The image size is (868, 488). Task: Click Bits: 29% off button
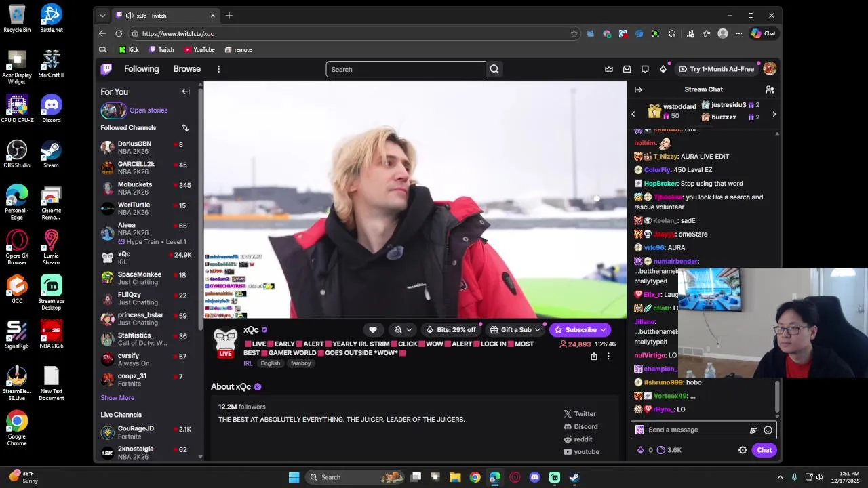pos(451,330)
